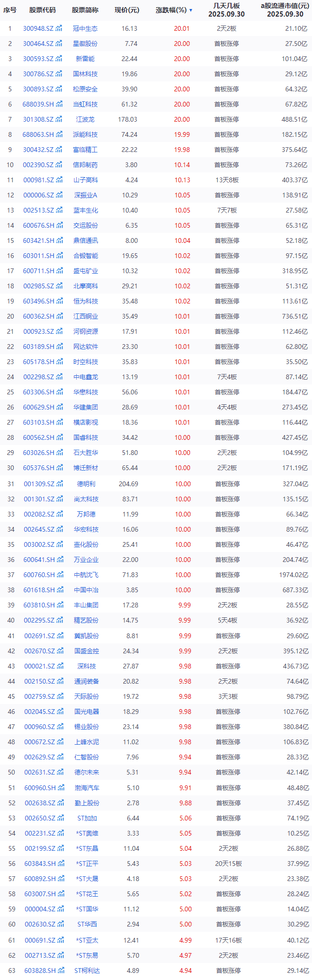The height and width of the screenshot is (980, 312).
Task: Open stock code link 600892.SH
Action: tap(40, 879)
